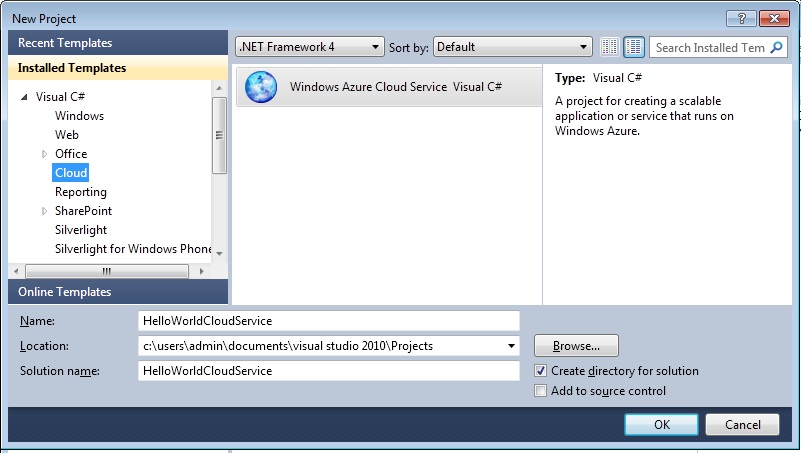Close the New Project dialog
This screenshot has height=453, width=801.
coord(778,17)
